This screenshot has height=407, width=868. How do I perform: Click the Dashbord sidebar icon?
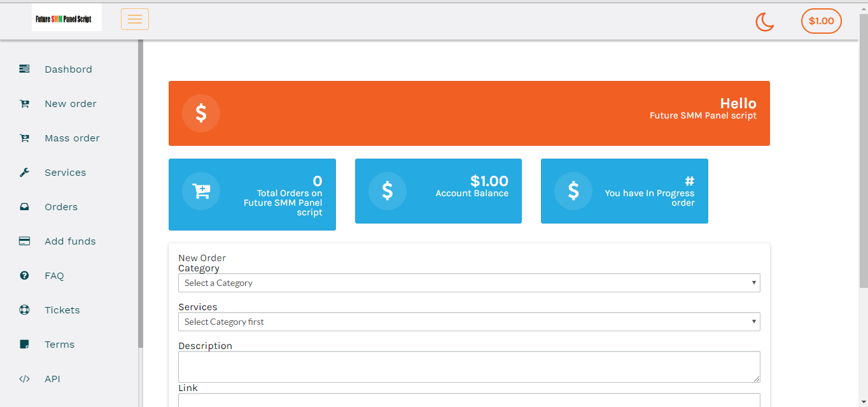point(24,69)
